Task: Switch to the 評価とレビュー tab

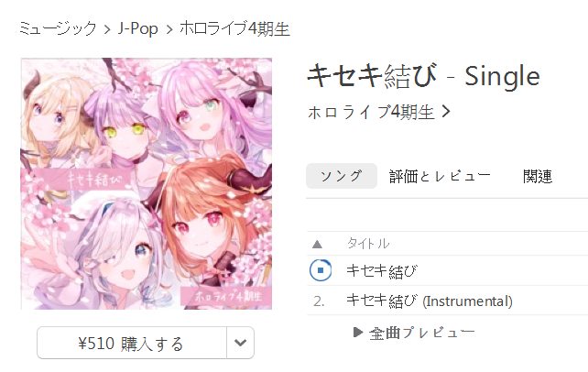Action: coord(440,176)
